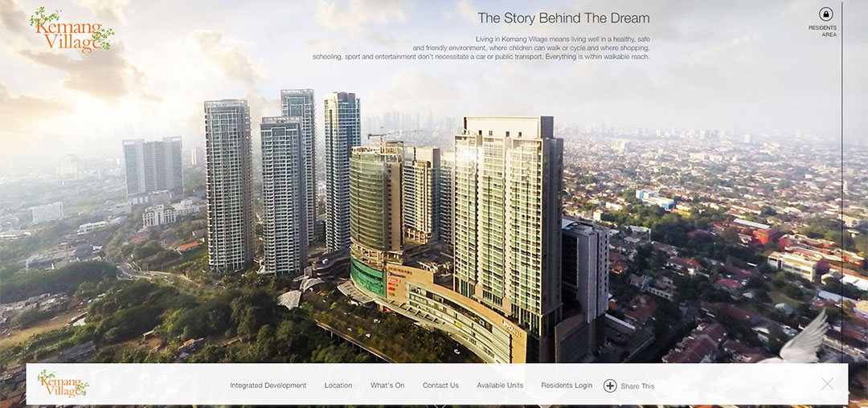
Task: Click the down chevron below the navigation bar
Action: [x=440, y=404]
